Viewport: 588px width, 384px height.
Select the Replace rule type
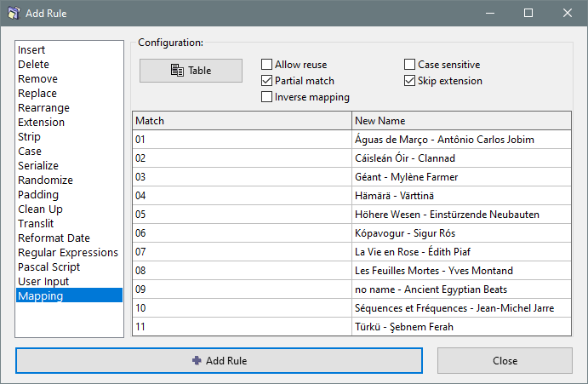pos(70,93)
